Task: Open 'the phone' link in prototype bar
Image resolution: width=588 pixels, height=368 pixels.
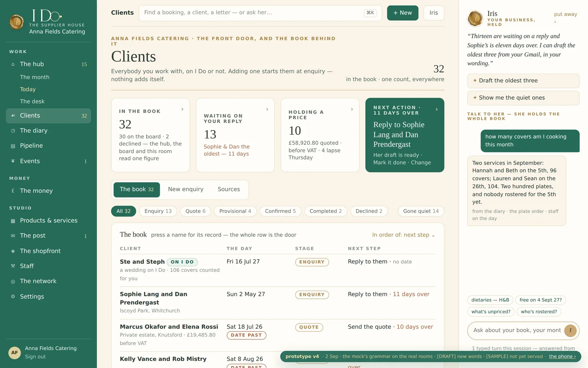Action: pos(562,356)
